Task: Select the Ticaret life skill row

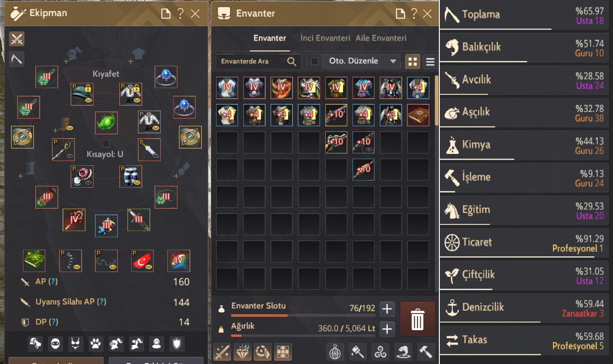Action: click(x=526, y=242)
